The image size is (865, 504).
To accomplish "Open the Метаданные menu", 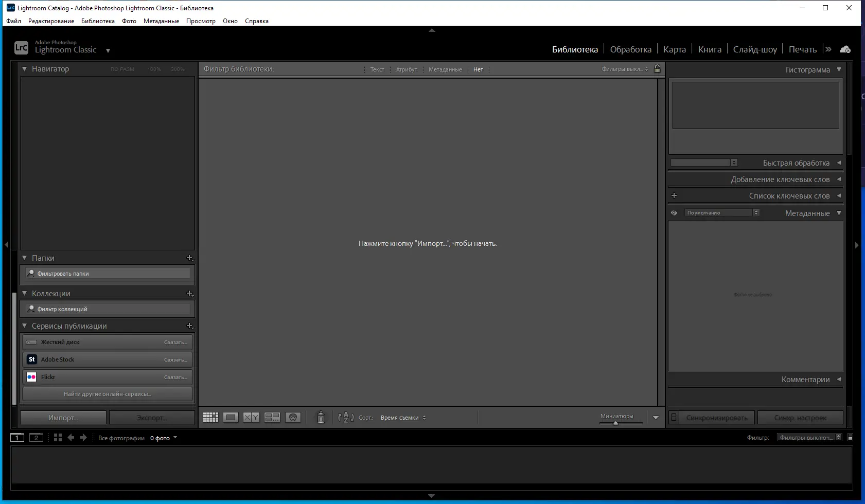I will pyautogui.click(x=161, y=21).
